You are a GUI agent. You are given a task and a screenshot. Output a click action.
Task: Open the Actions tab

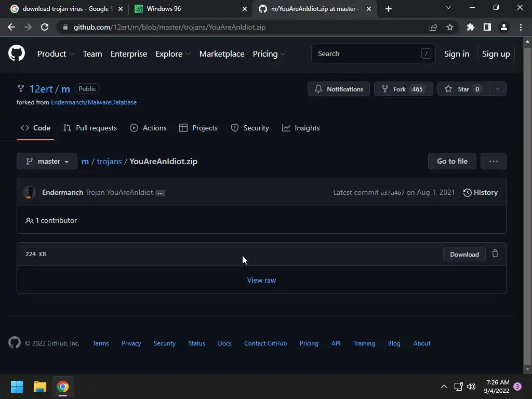(x=148, y=128)
